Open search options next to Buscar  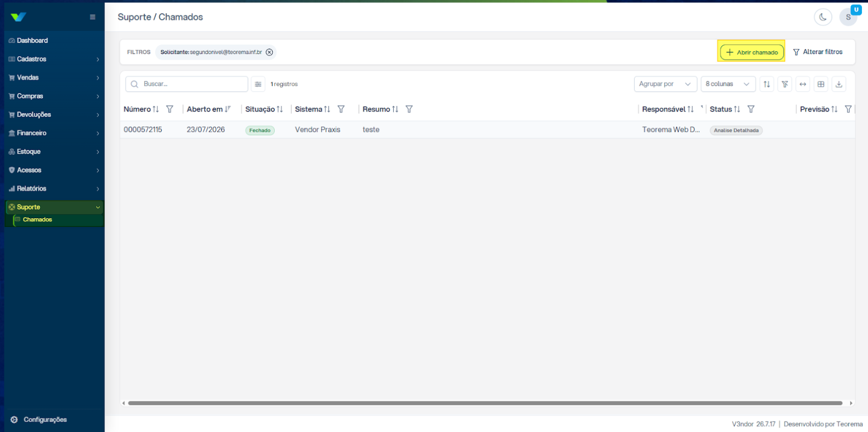click(x=258, y=84)
